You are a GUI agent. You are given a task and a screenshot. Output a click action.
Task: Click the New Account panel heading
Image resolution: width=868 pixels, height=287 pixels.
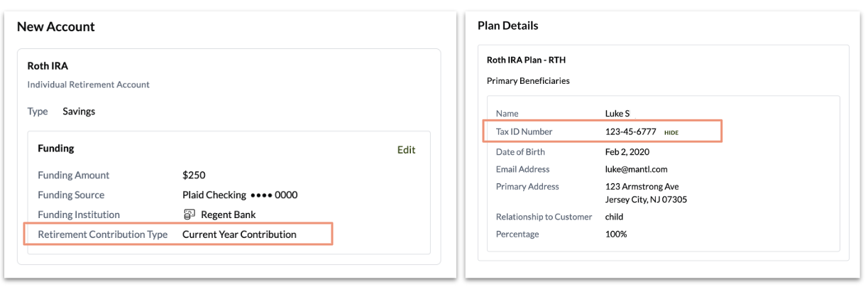[x=56, y=27]
